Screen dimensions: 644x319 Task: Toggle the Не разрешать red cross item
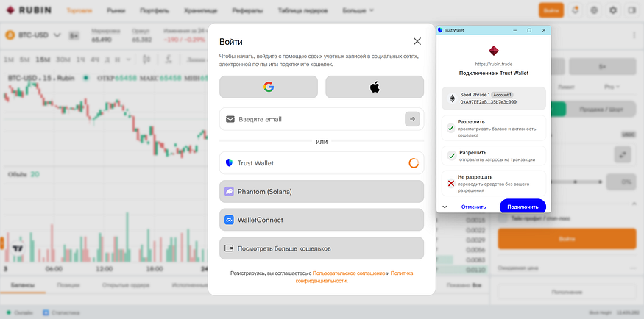click(451, 183)
